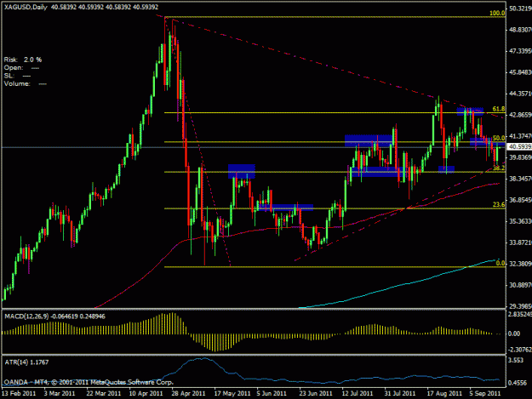
Task: Click the OANDA MT4 MetaQuotes copyright text
Action: (89, 382)
